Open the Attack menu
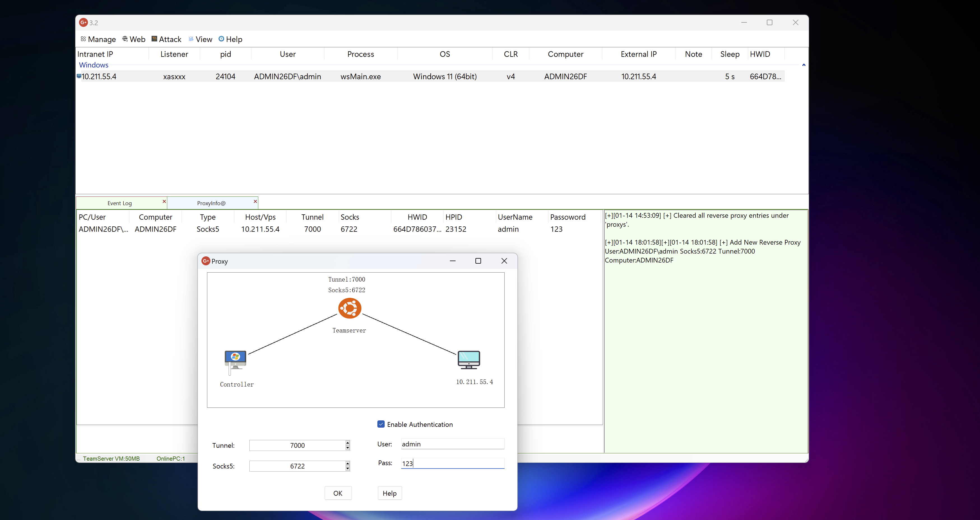 click(167, 39)
